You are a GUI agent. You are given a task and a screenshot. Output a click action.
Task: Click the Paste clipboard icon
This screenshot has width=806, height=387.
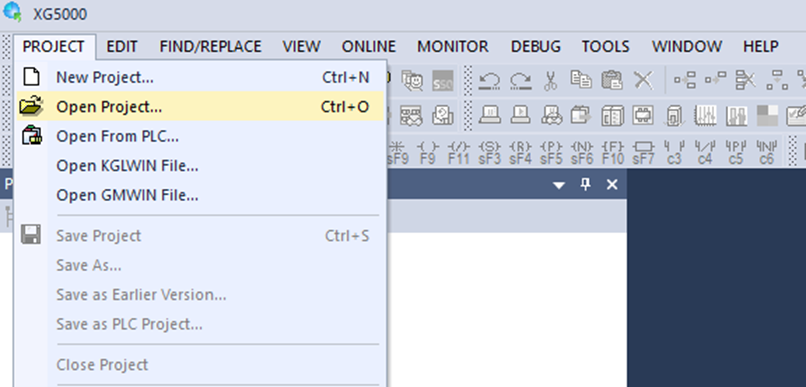[x=612, y=80]
